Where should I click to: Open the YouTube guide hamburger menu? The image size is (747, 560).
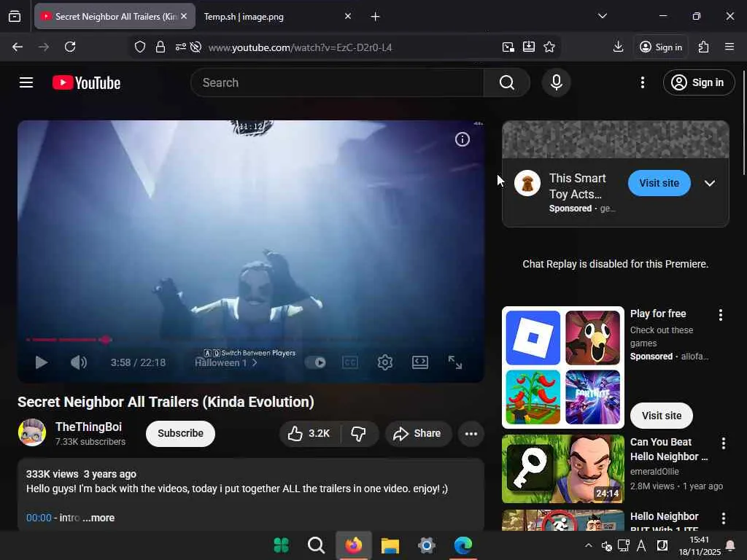26,82
